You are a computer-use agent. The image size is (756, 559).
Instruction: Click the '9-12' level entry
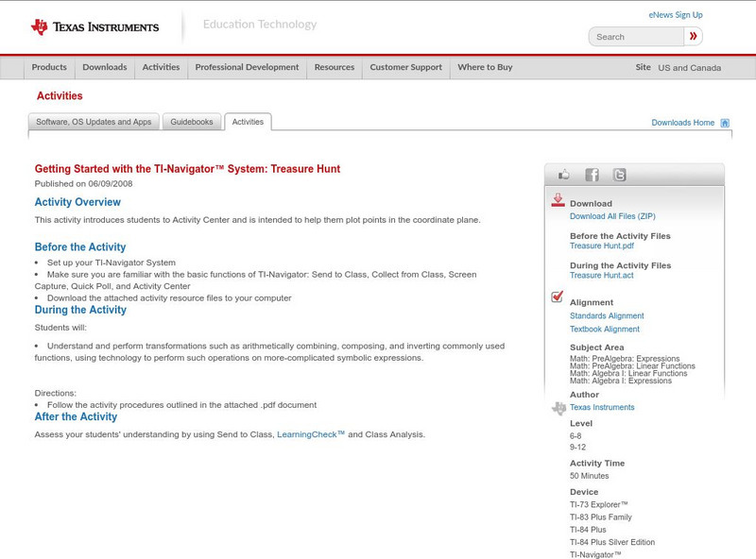577,448
